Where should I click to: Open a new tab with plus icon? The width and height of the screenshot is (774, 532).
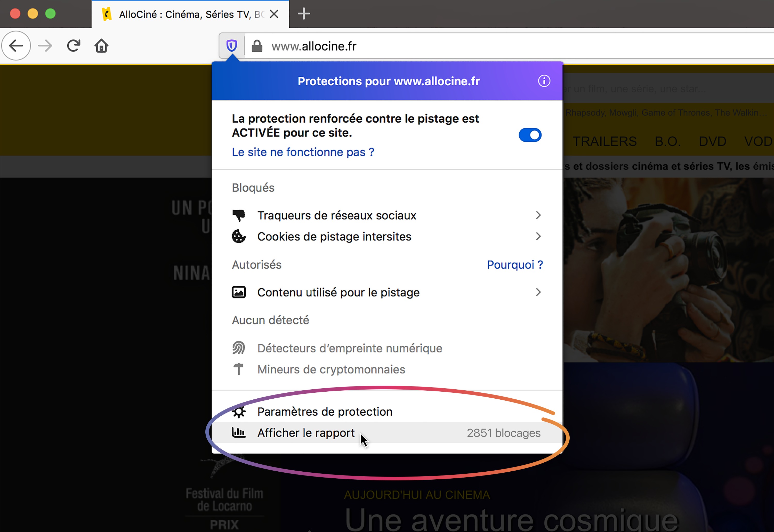pos(304,14)
